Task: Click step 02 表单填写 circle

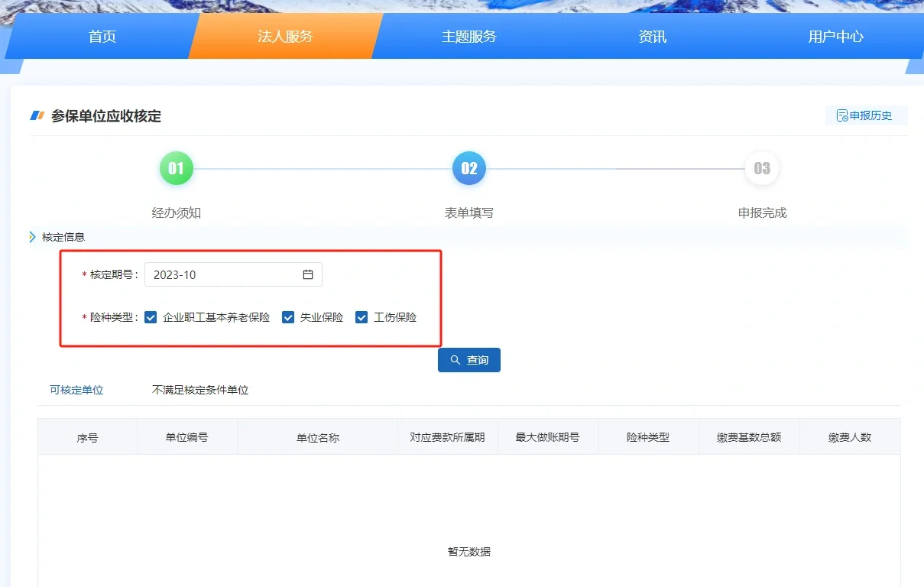Action: [x=468, y=168]
